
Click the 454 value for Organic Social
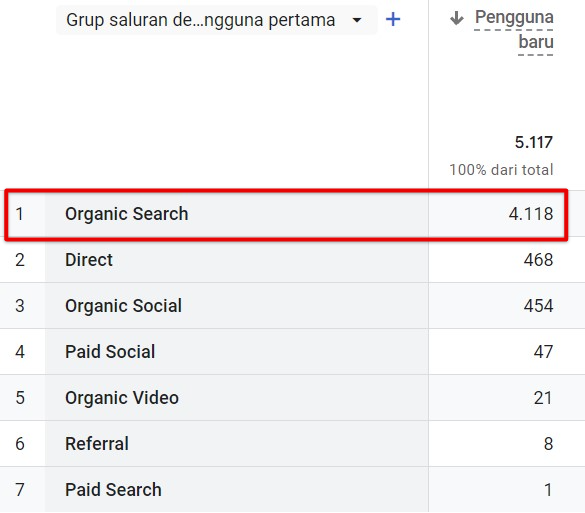[538, 306]
